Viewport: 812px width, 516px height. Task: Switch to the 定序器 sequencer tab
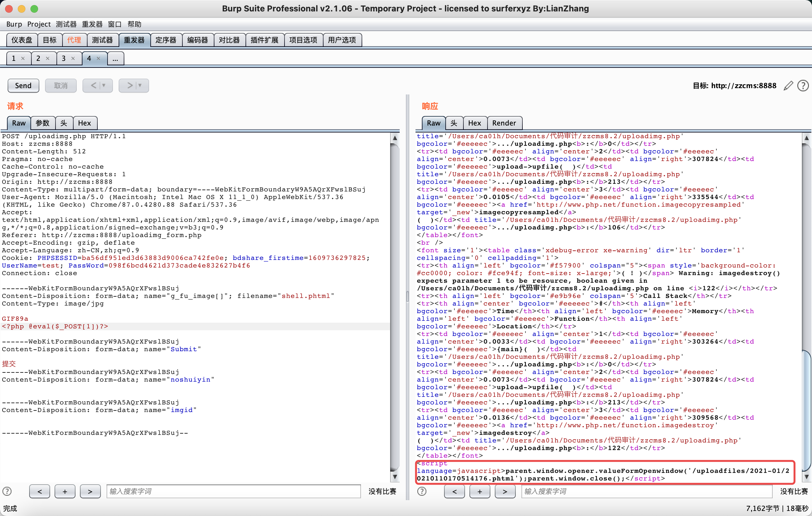166,40
